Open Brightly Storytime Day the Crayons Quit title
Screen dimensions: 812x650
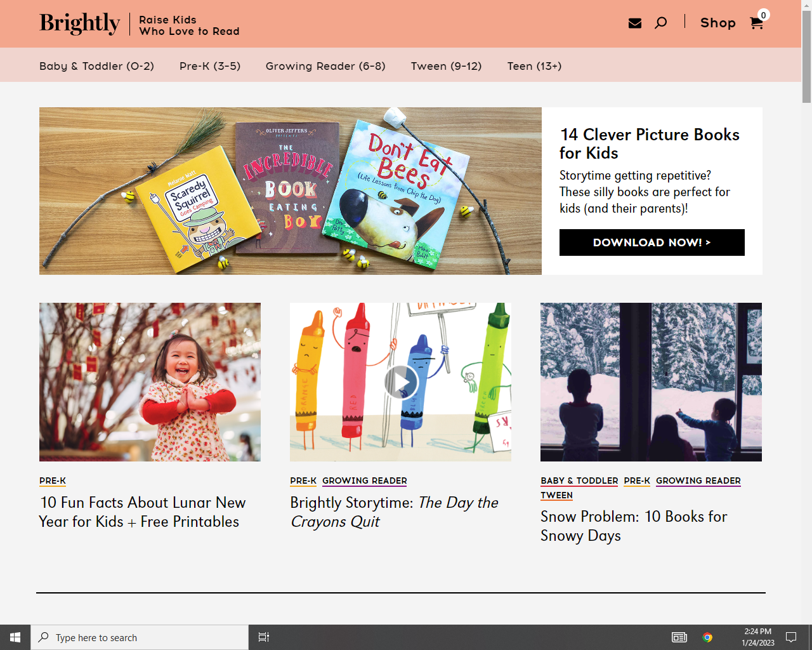pos(394,512)
